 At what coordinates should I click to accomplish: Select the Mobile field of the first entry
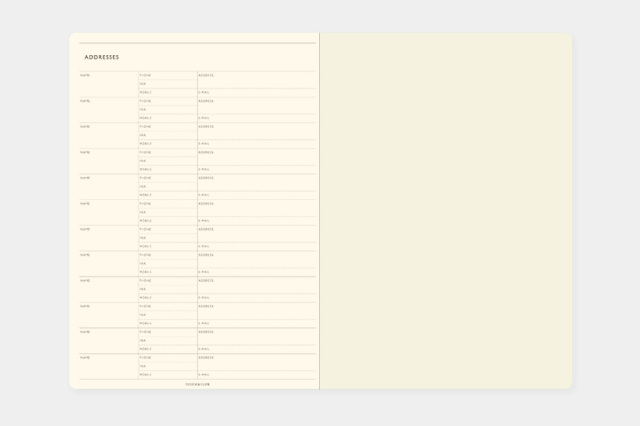click(167, 92)
